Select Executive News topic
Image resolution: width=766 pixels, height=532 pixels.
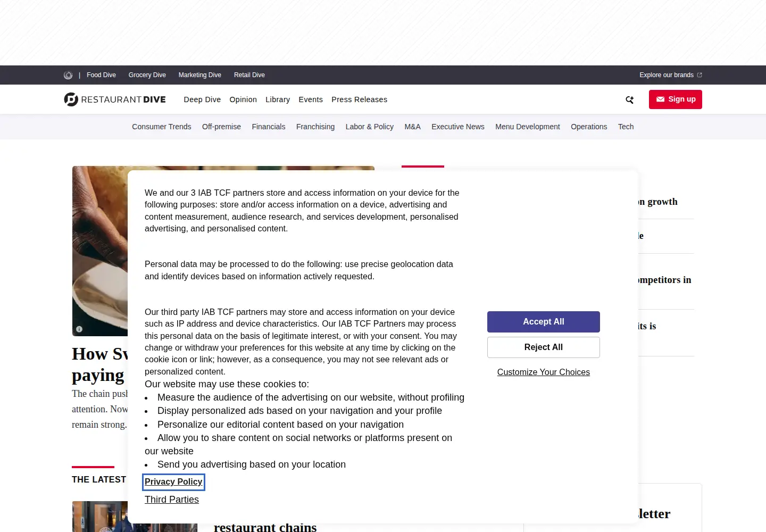458,127
